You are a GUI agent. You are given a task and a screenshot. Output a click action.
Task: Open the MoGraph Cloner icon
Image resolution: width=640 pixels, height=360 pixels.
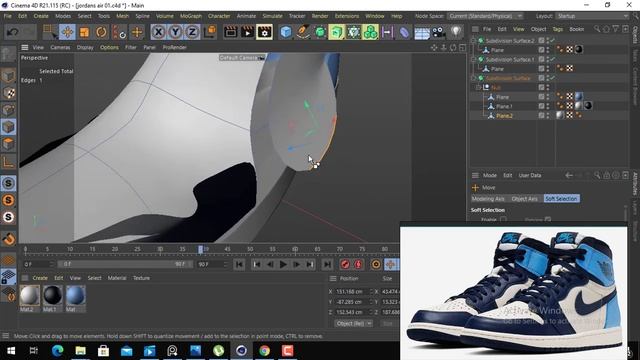point(370,32)
